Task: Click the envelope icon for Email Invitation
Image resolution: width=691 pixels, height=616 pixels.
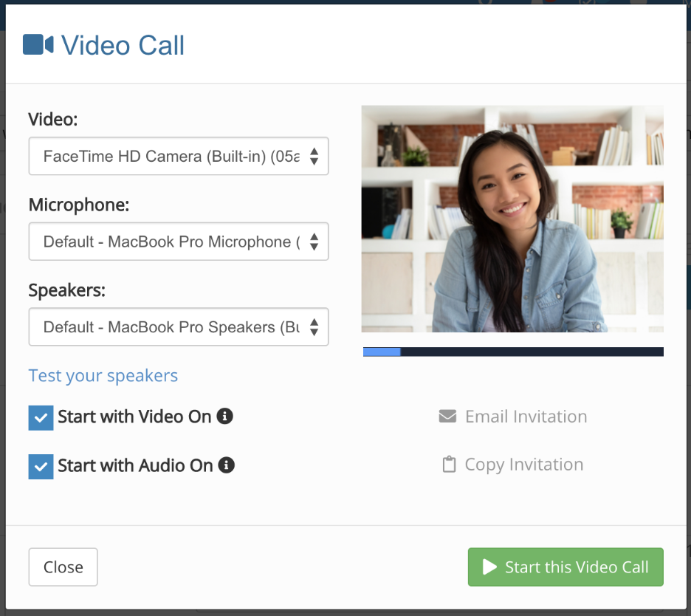Action: [x=447, y=416]
